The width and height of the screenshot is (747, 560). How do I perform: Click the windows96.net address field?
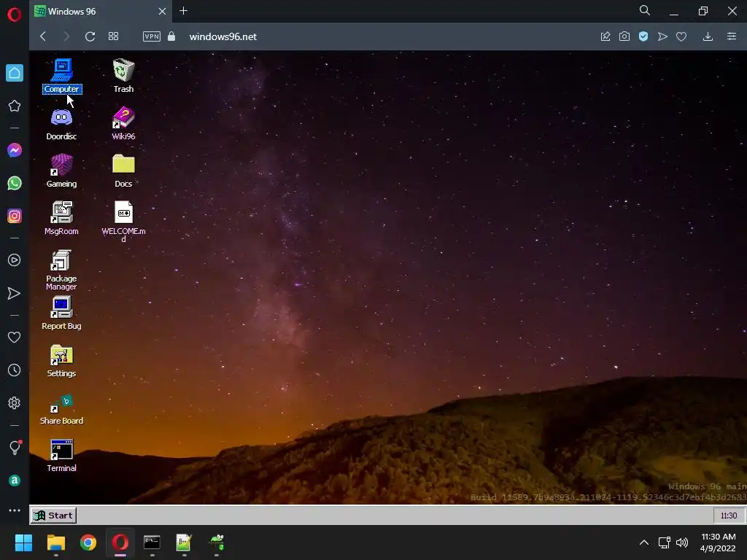223,36
